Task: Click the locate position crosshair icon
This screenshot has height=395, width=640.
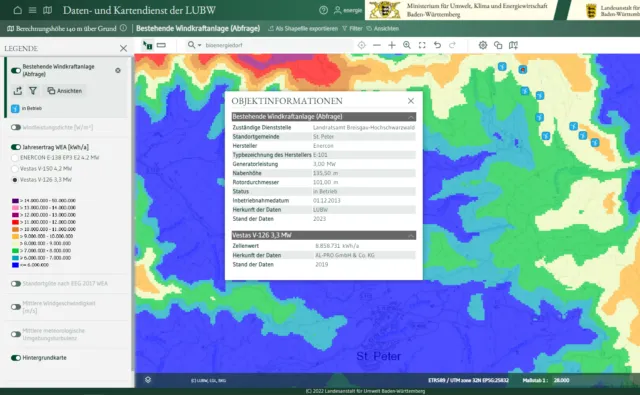Action: pyautogui.click(x=362, y=45)
